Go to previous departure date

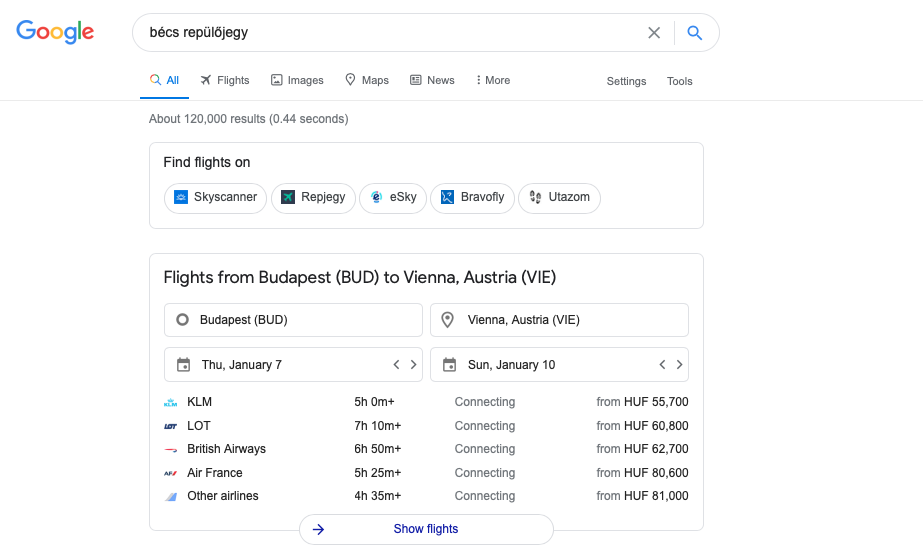pyautogui.click(x=397, y=364)
